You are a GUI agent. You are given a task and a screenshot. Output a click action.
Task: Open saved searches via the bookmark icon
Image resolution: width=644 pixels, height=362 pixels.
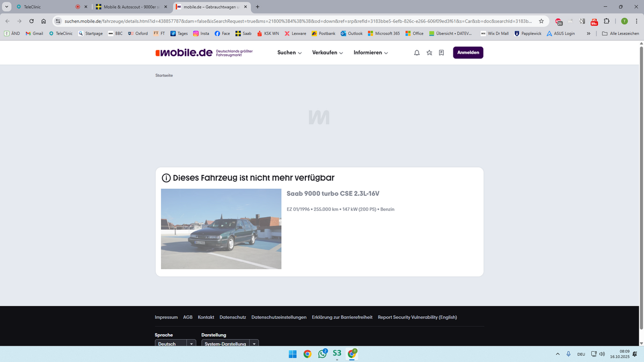click(441, 53)
